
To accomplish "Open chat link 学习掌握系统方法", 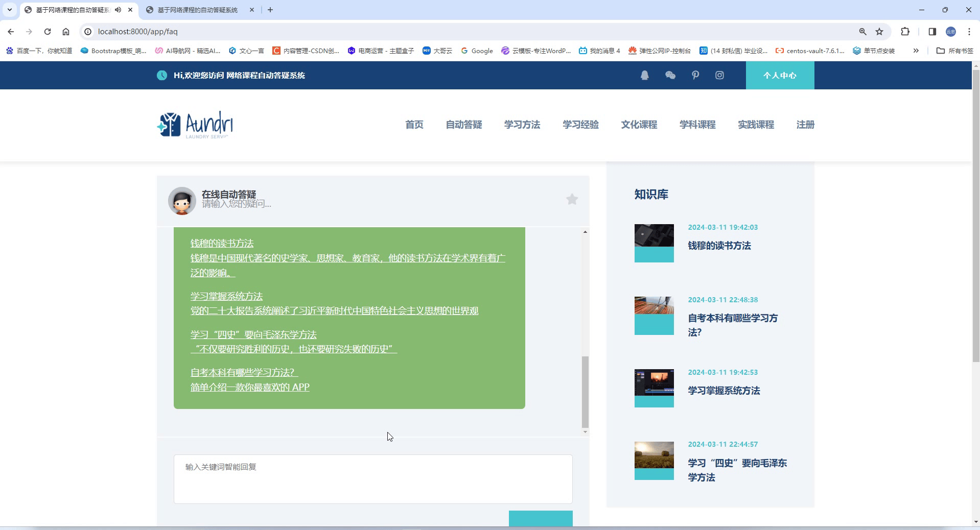I will (x=226, y=297).
